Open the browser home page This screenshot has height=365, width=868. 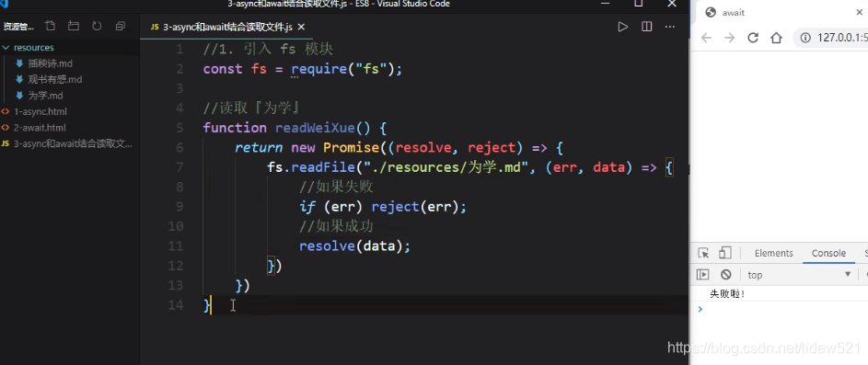point(776,38)
